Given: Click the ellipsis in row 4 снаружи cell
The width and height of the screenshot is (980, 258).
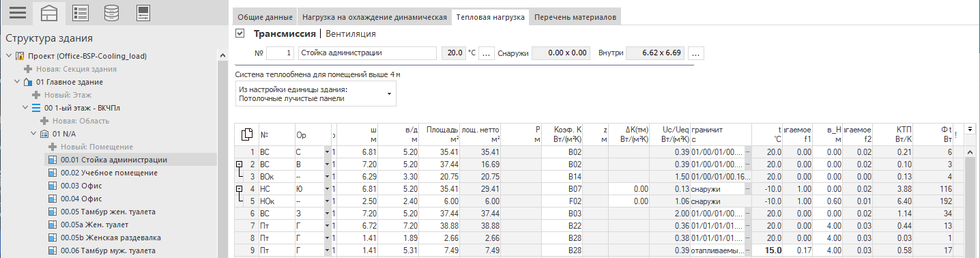Looking at the screenshot, I should [x=747, y=188].
